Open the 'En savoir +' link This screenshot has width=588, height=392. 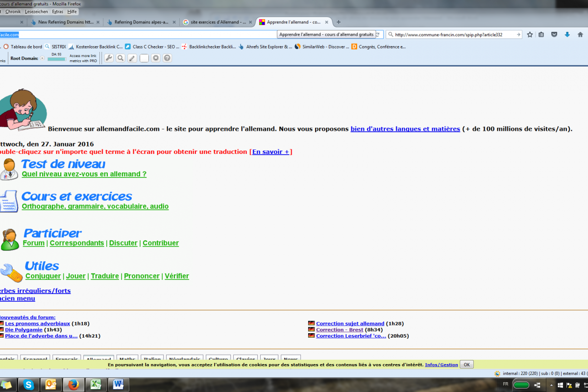point(270,152)
